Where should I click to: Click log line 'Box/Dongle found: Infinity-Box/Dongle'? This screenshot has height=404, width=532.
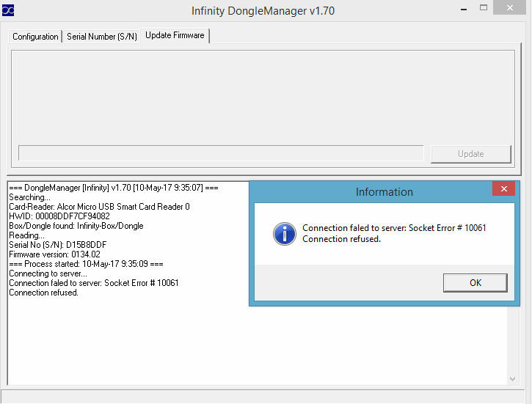click(x=76, y=226)
